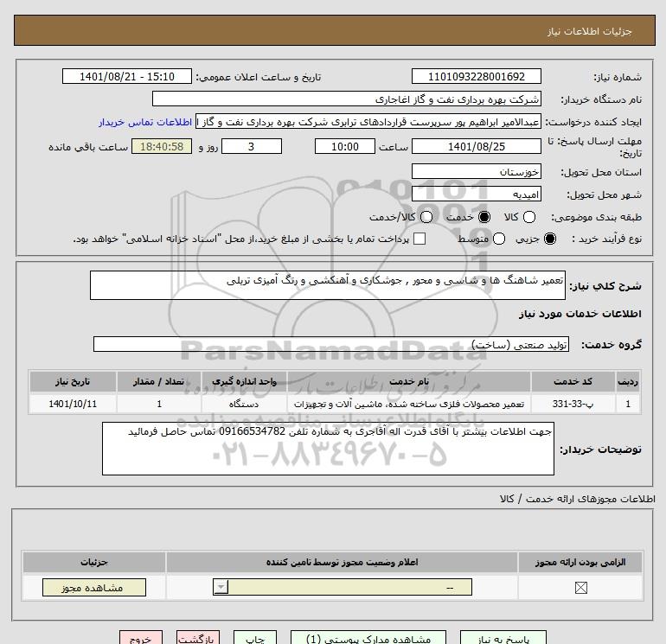Click the remaining time counter 18:40:58
Image resolution: width=666 pixels, height=644 pixels.
[x=162, y=146]
